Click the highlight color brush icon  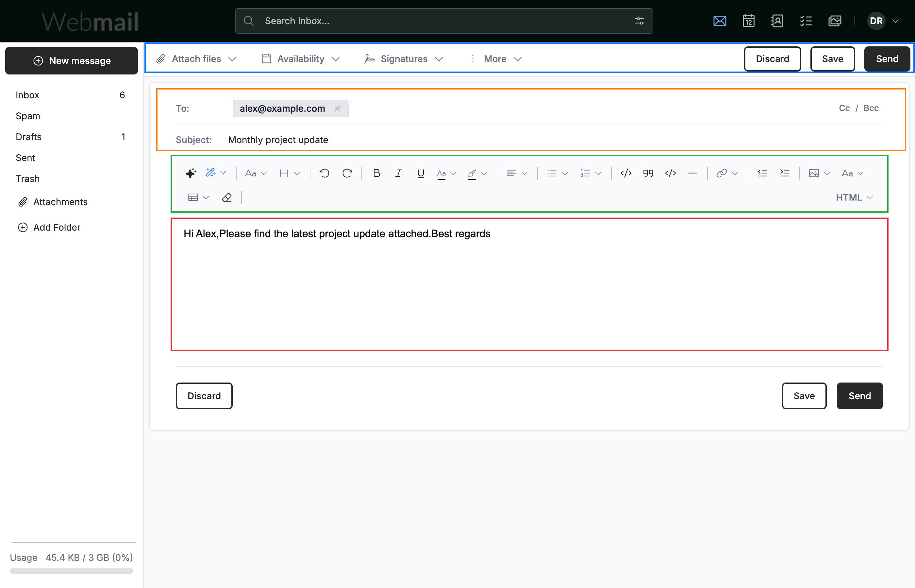pos(472,174)
